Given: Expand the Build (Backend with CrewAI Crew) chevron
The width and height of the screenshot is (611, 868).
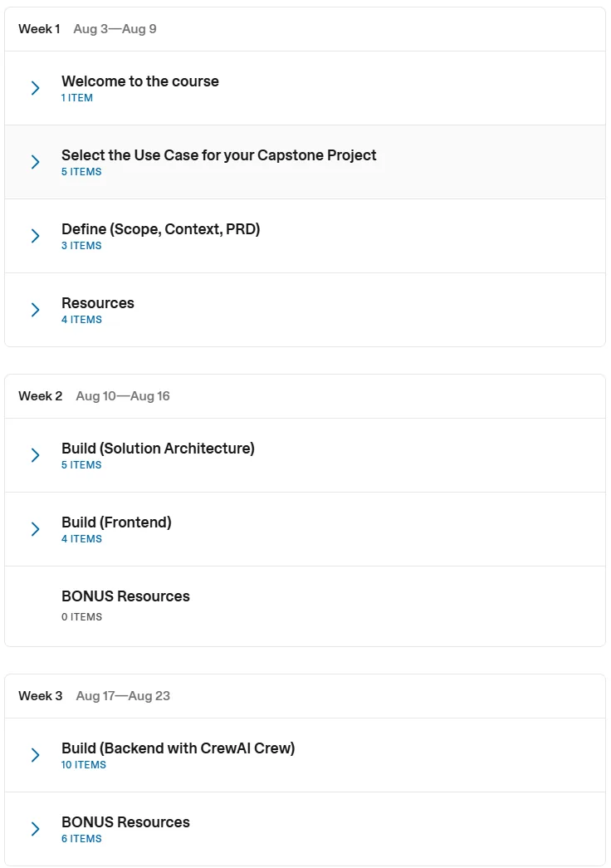Looking at the screenshot, I should pyautogui.click(x=35, y=755).
